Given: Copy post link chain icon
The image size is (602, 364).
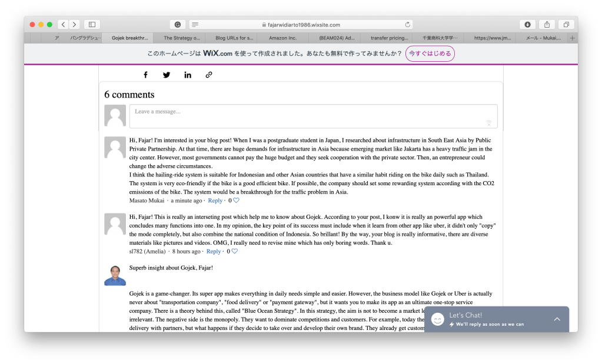Looking at the screenshot, I should (x=209, y=75).
